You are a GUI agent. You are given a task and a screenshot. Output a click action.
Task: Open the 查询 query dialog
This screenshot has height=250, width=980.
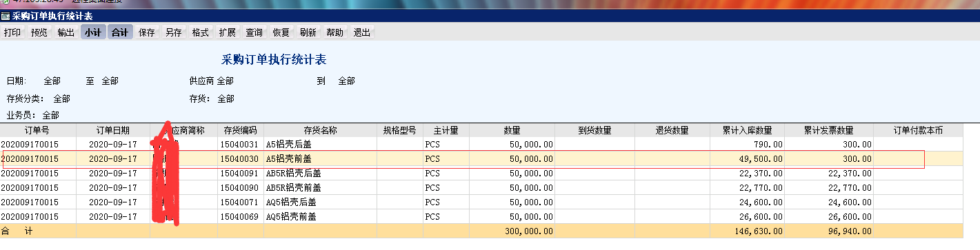coord(254,32)
